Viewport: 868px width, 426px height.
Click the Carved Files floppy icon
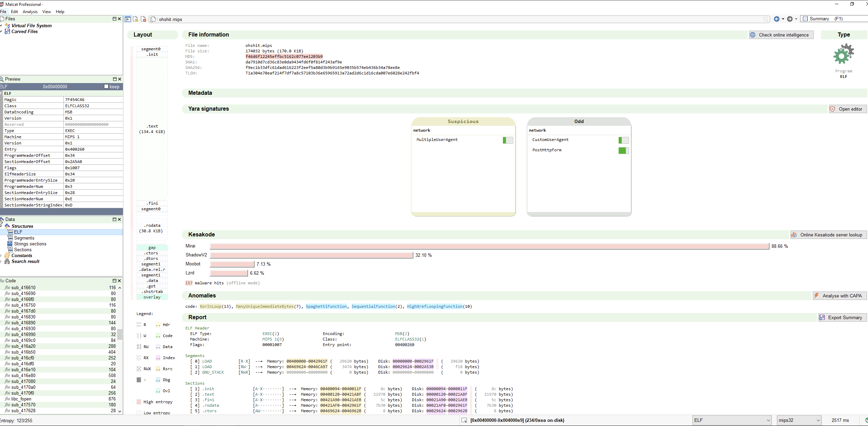7,31
